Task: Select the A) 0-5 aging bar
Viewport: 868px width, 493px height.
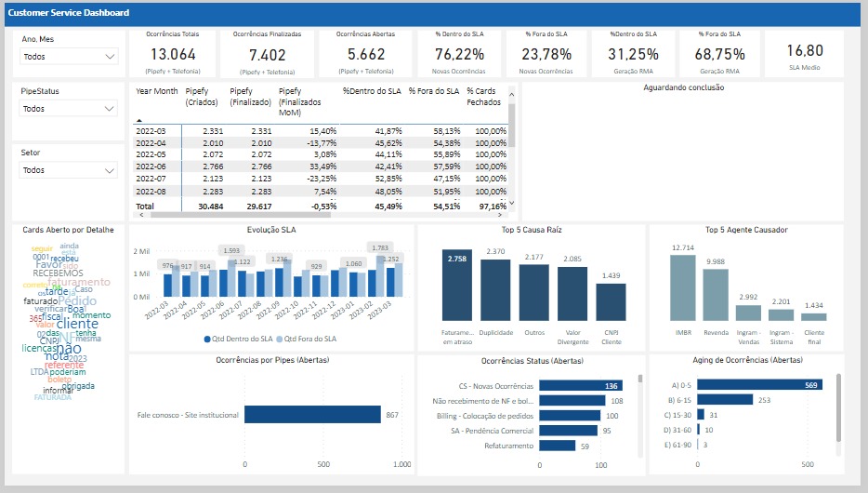Action: (x=760, y=384)
